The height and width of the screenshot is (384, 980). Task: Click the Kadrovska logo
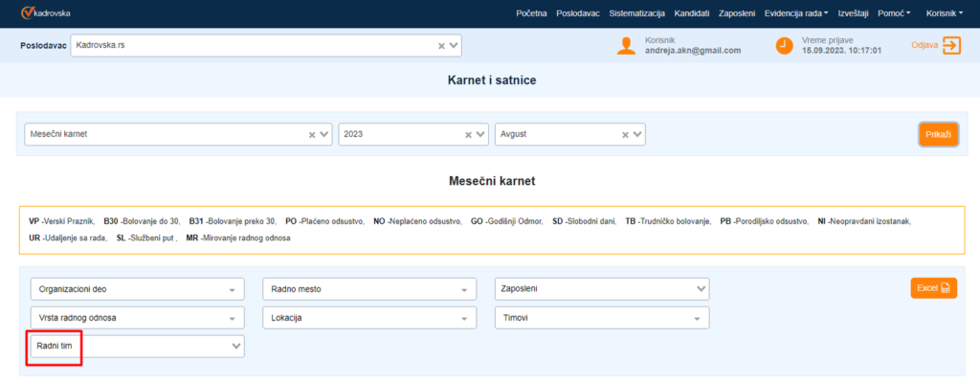pos(46,13)
